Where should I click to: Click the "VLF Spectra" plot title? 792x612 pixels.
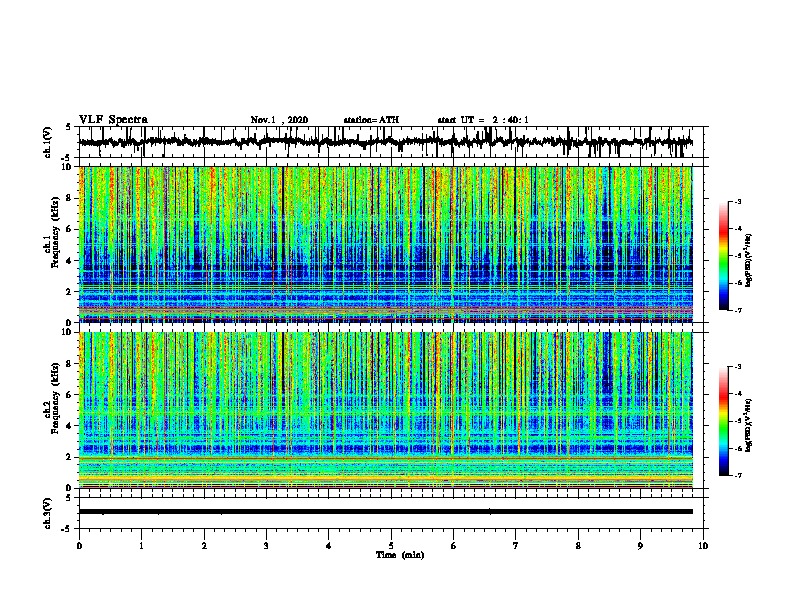[113, 120]
